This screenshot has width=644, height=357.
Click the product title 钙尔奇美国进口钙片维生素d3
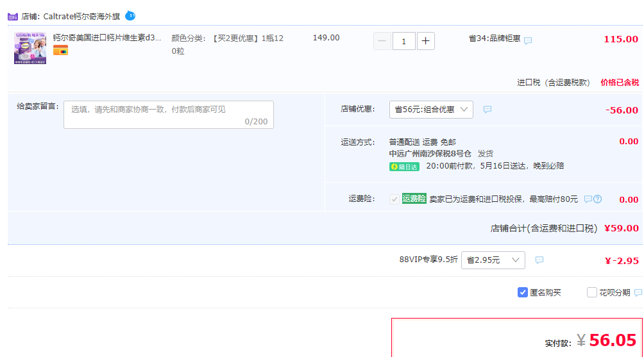pos(106,38)
